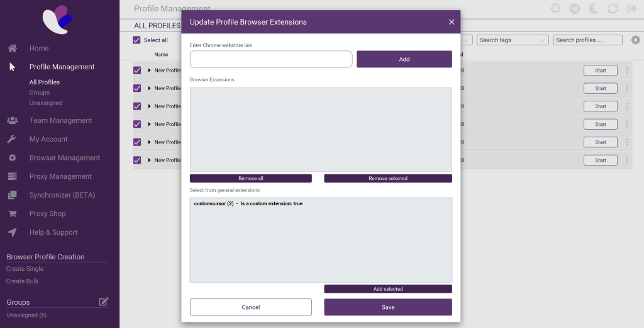
Task: Uncheck the first New Profile checkbox
Action: point(137,71)
